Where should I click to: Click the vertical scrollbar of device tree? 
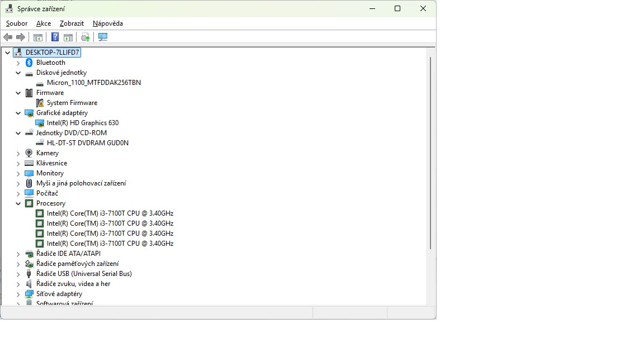(430, 151)
